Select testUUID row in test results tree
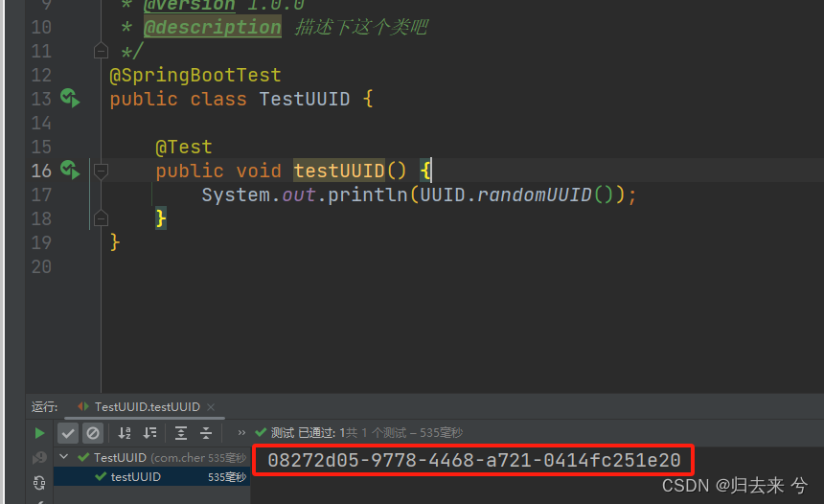Screen dimensions: 824x504 (x=152, y=476)
